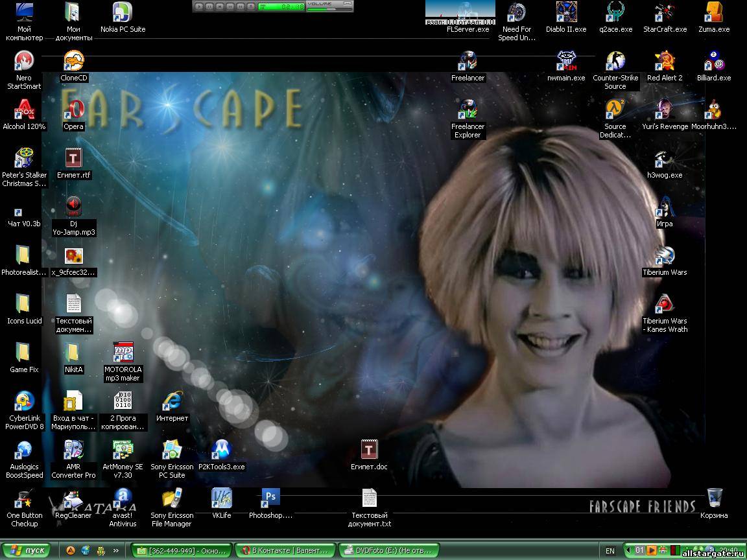This screenshot has height=560, width=747.
Task: Click the Photoshop desktop shortcut
Action: (x=270, y=499)
